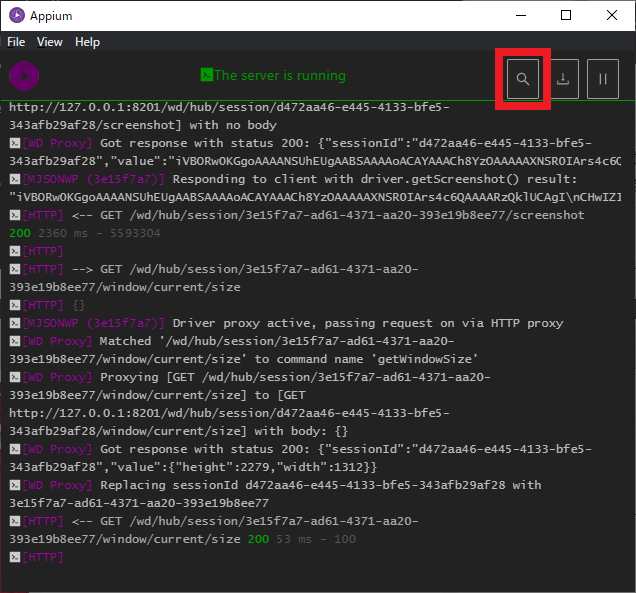
Task: Click icon before '[HTTP] -->' GET window size line
Action: 15,269
